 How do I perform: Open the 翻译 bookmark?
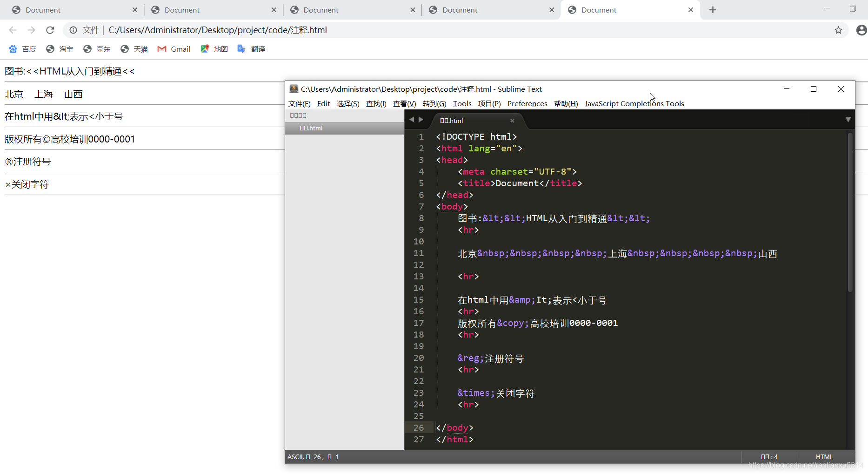click(251, 49)
